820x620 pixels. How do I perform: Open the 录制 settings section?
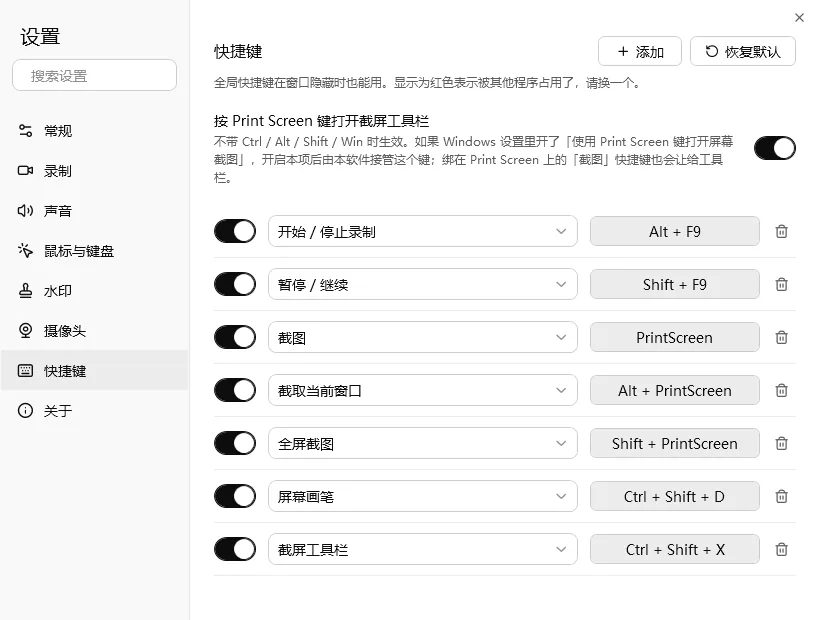click(94, 171)
